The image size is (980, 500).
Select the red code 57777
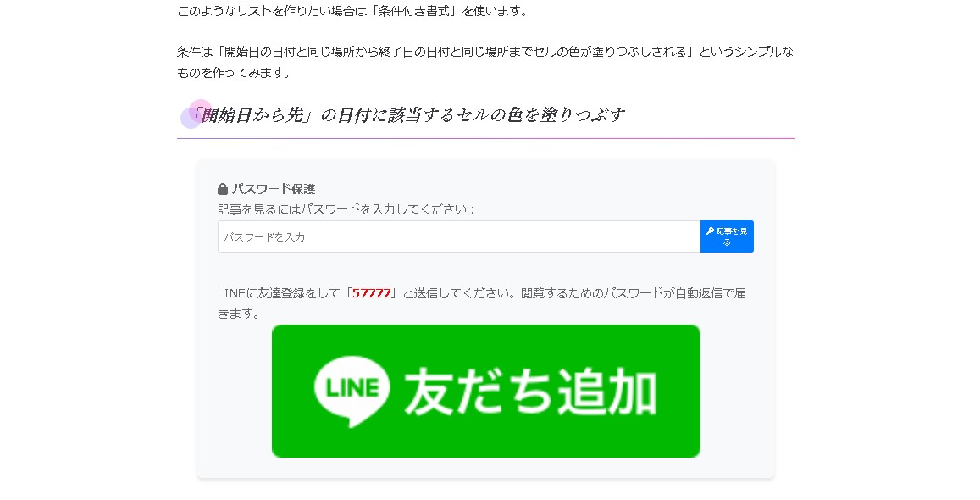pos(371,293)
